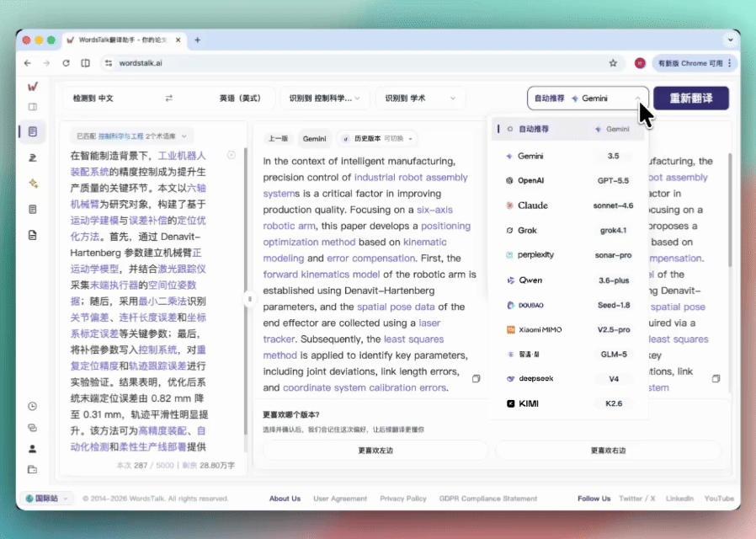
Task: Bookmark this page with the star
Action: click(x=613, y=63)
